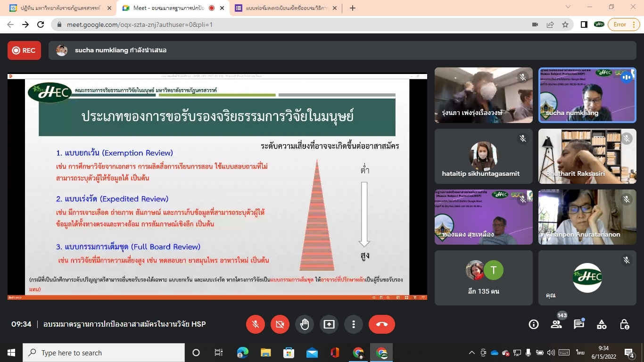Show the participants list with 143 badge
Viewport: 644px width, 362px height.
tap(556, 324)
